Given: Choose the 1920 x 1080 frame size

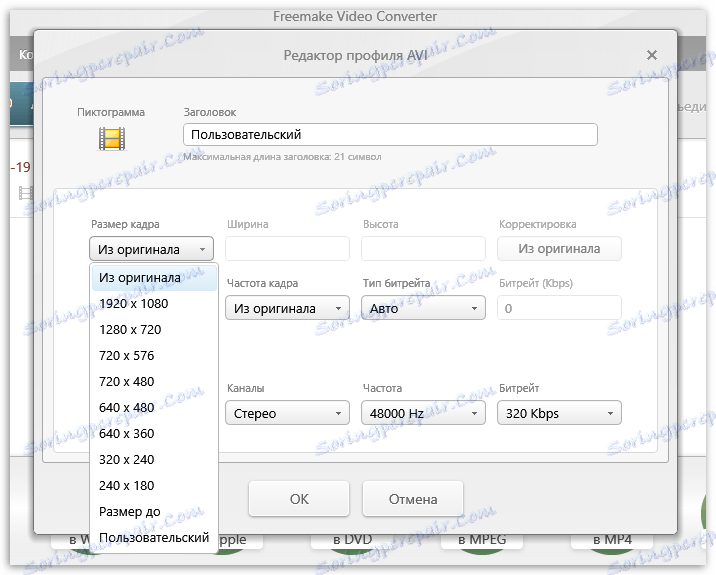Looking at the screenshot, I should point(154,304).
